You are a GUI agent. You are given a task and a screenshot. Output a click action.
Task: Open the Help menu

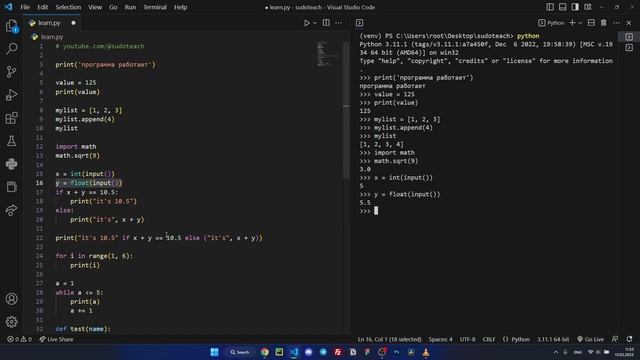180,7
